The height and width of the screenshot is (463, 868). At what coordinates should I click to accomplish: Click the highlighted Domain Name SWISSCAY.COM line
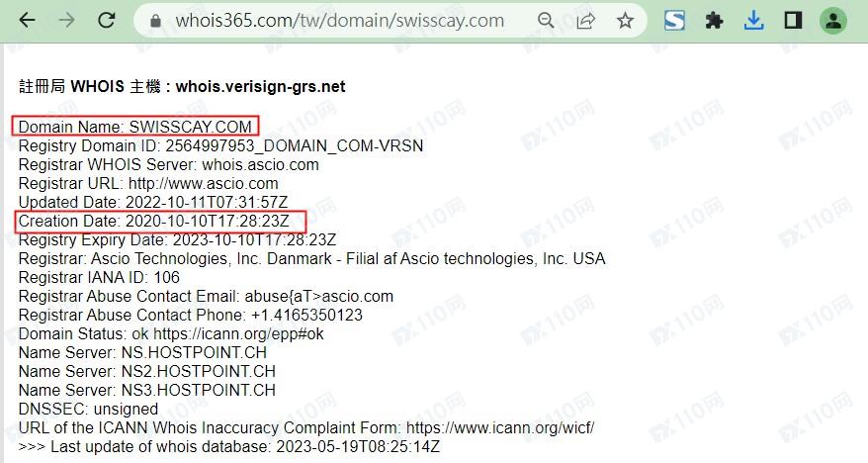pos(135,127)
